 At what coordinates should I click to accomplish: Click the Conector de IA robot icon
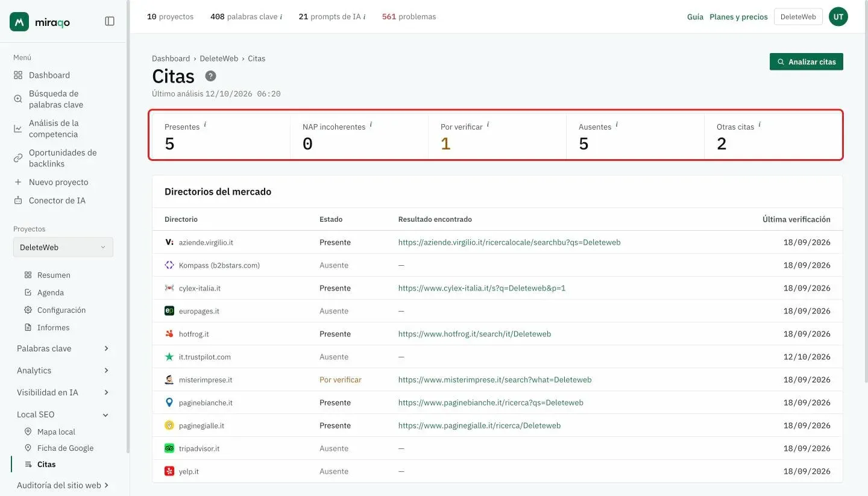click(x=18, y=201)
